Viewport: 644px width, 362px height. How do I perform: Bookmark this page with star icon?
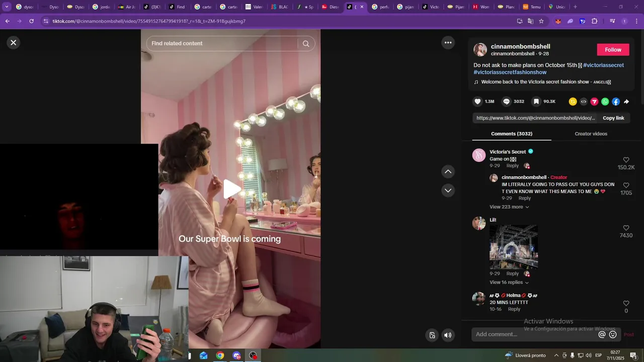[x=541, y=21]
